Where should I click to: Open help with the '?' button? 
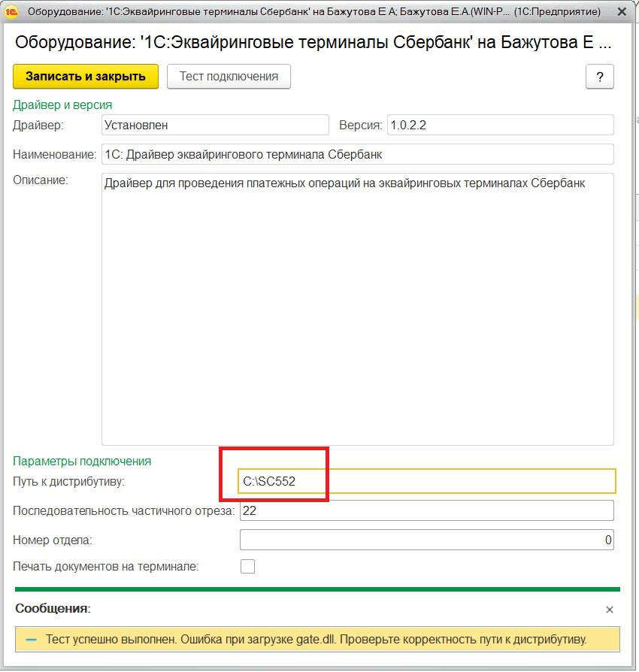[x=600, y=76]
